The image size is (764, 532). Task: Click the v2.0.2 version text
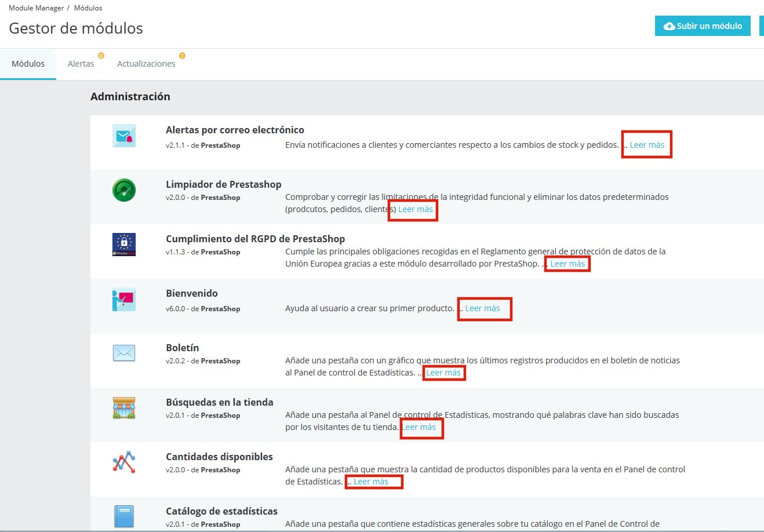tap(176, 361)
